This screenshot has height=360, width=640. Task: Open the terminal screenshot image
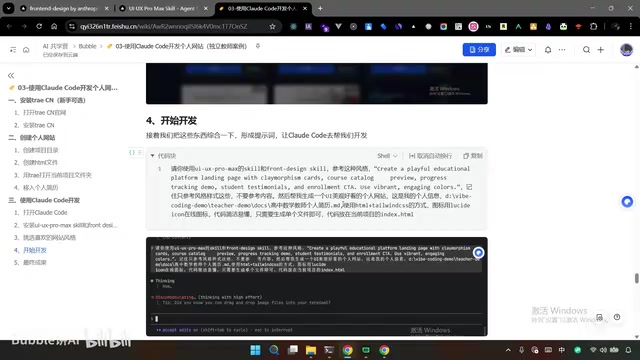(x=317, y=287)
